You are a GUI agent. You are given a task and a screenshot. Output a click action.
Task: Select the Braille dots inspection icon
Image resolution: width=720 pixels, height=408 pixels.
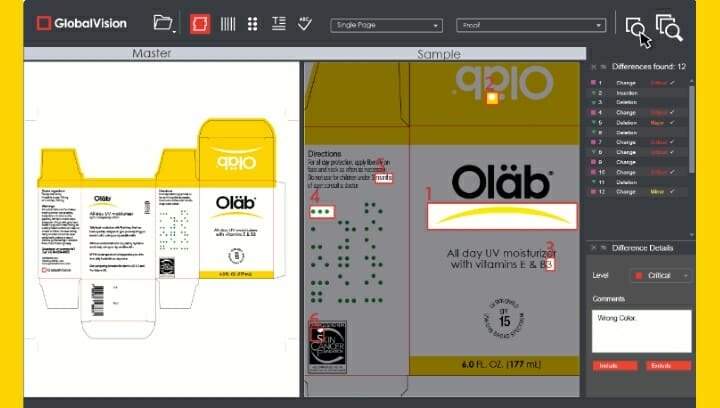pos(253,24)
